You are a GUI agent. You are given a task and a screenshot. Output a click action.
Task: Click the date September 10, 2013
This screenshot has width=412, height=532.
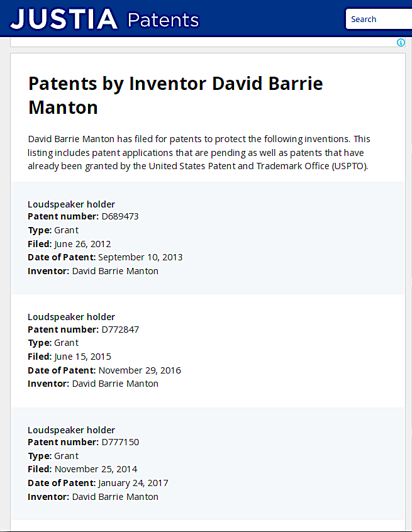coord(140,257)
